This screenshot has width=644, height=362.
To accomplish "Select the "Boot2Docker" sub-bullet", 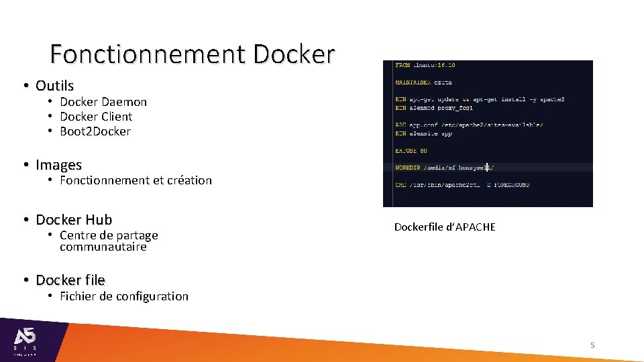I will click(x=95, y=131).
